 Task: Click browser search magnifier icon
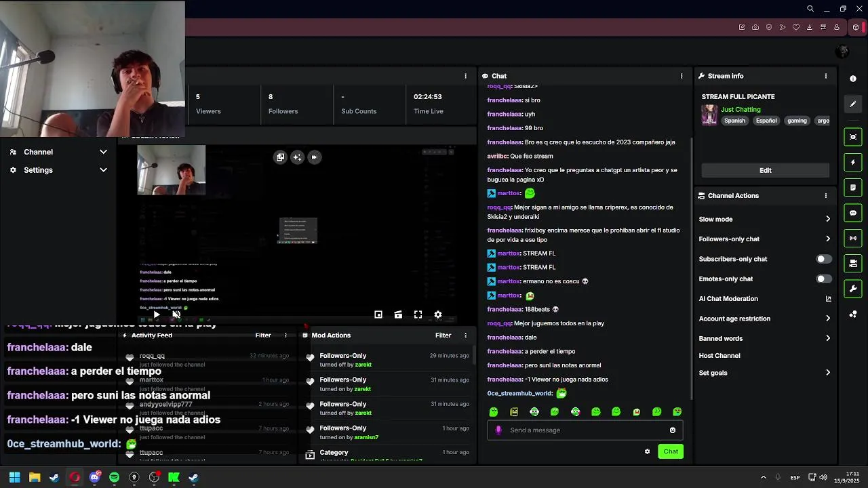click(810, 9)
